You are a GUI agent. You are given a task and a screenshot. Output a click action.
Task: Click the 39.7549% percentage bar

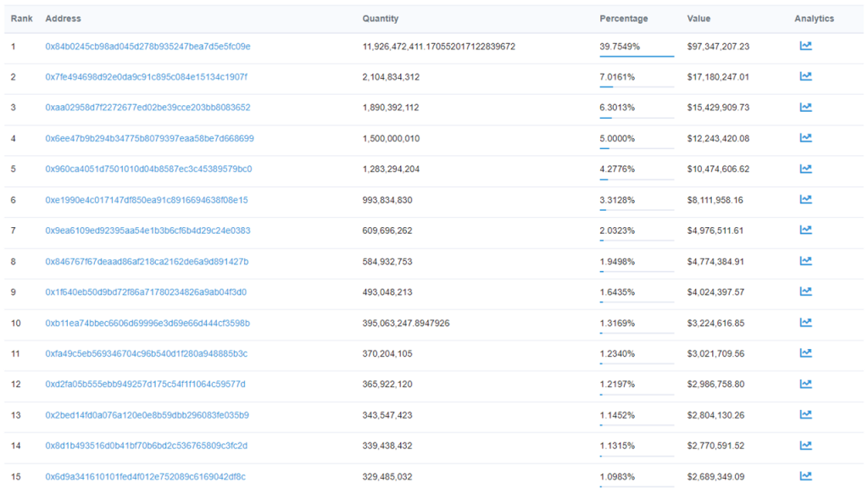pyautogui.click(x=637, y=56)
